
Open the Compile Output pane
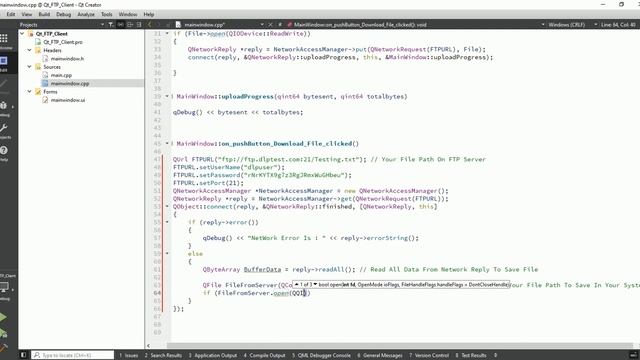pyautogui.click(x=264, y=356)
